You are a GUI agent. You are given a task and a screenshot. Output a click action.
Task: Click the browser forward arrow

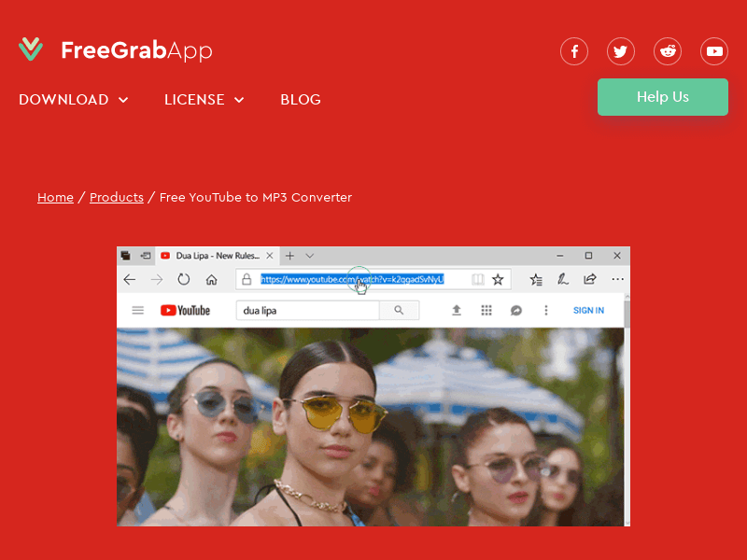(x=157, y=279)
